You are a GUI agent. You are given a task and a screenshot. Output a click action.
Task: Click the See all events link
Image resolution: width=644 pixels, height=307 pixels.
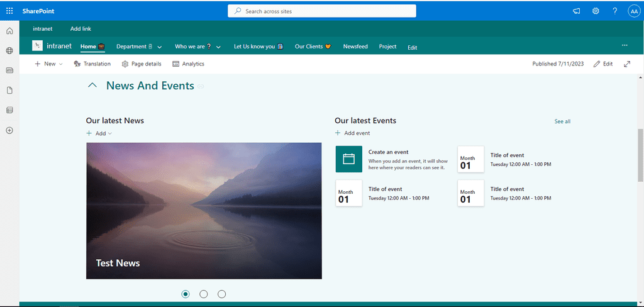[562, 121]
